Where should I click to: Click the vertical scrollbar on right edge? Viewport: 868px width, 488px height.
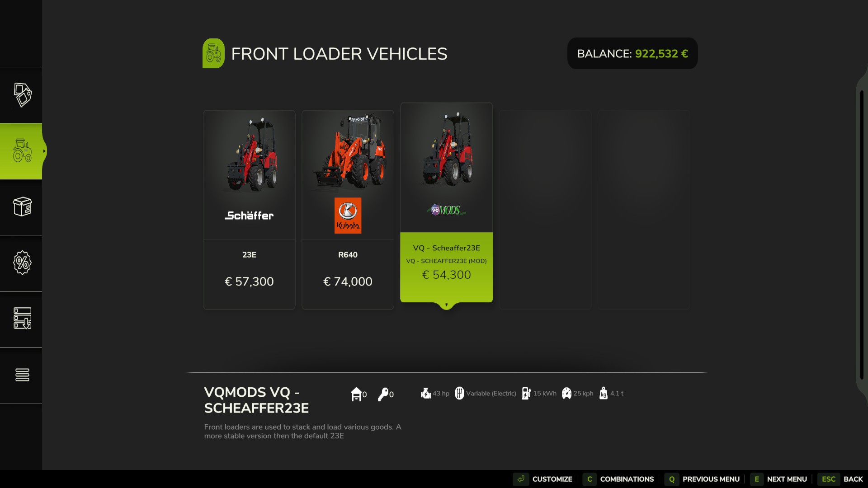point(862,235)
